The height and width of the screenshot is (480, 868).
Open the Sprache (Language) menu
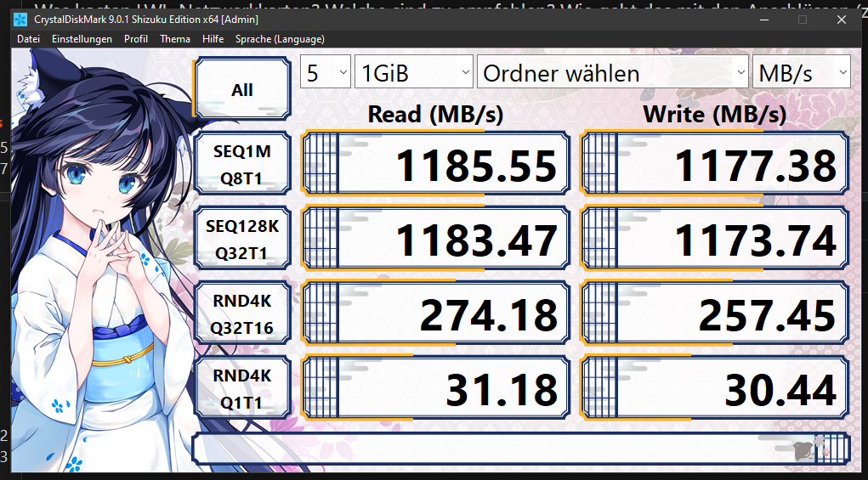pyautogui.click(x=280, y=39)
